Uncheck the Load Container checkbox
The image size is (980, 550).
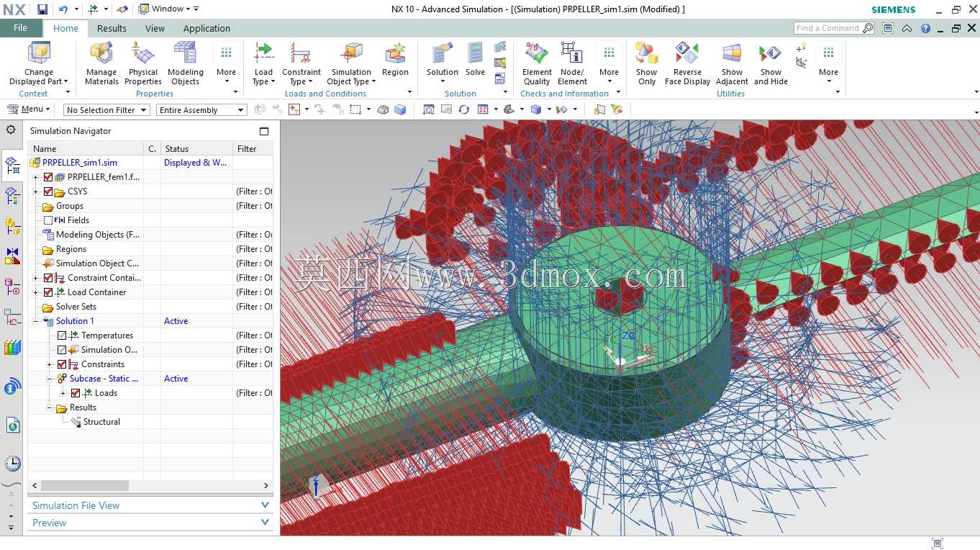click(48, 292)
